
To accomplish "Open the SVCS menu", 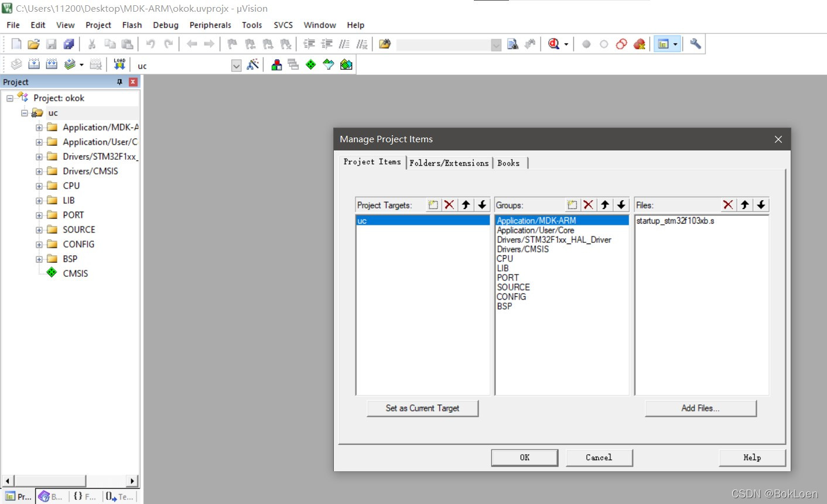I will point(283,25).
